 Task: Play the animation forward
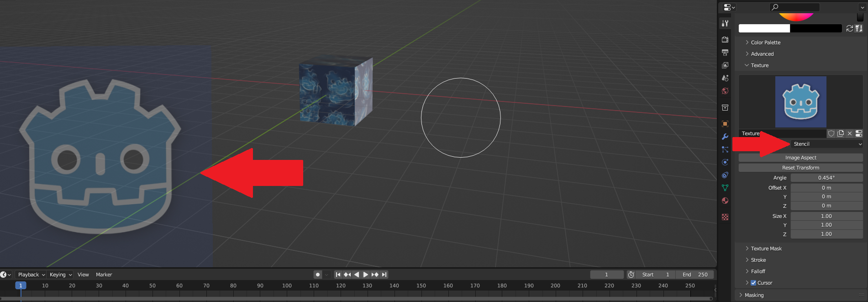(x=365, y=275)
